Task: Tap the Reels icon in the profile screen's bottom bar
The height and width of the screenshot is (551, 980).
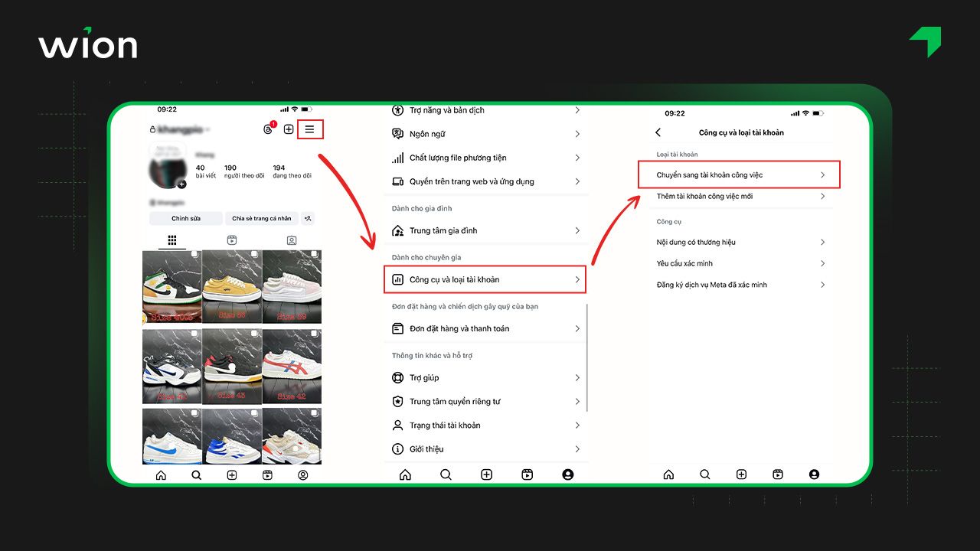Action: point(267,475)
